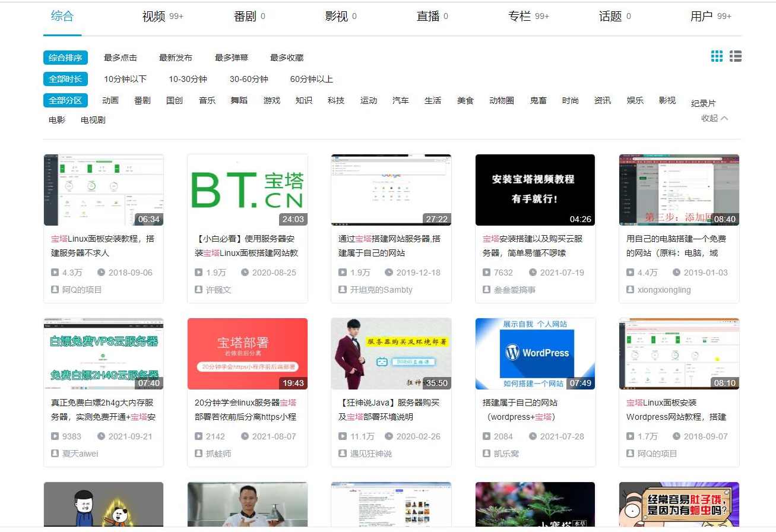776x532 pixels.
Task: Select the 科技 category filter
Action: 335,100
